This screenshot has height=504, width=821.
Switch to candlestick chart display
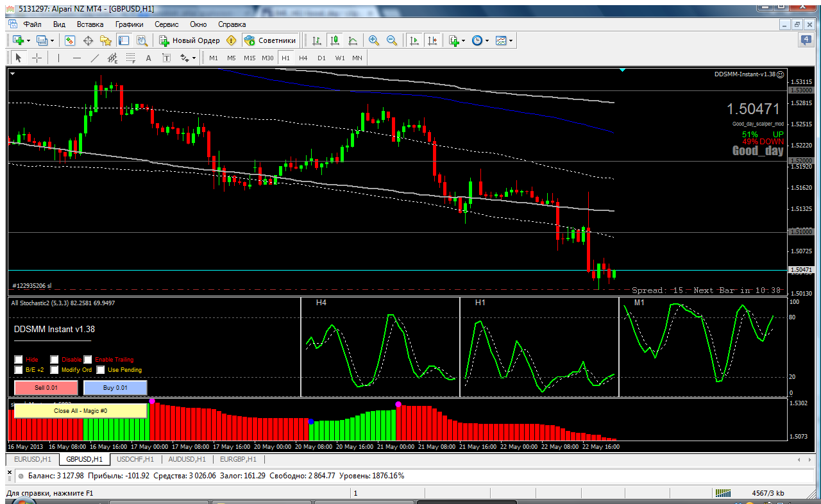(334, 40)
